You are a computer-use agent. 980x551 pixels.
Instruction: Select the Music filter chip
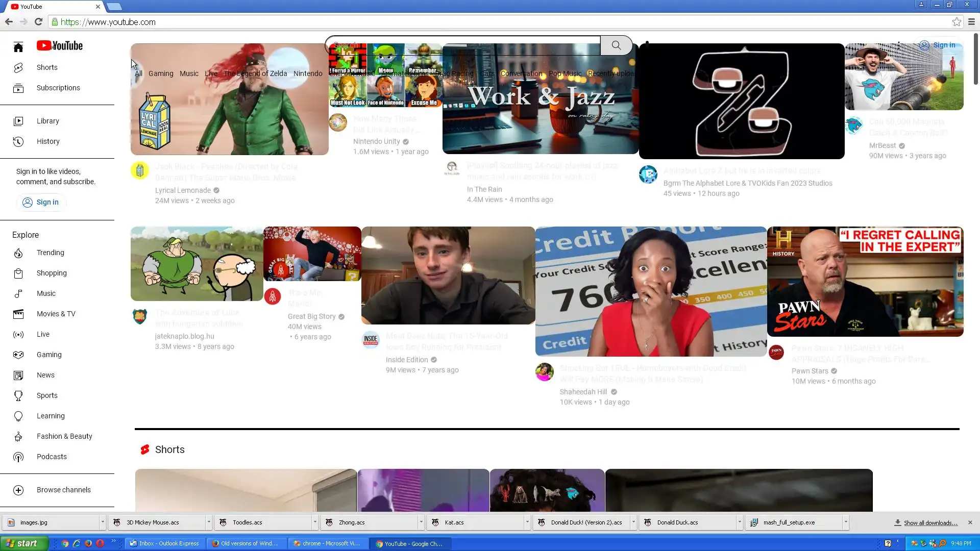click(x=189, y=73)
